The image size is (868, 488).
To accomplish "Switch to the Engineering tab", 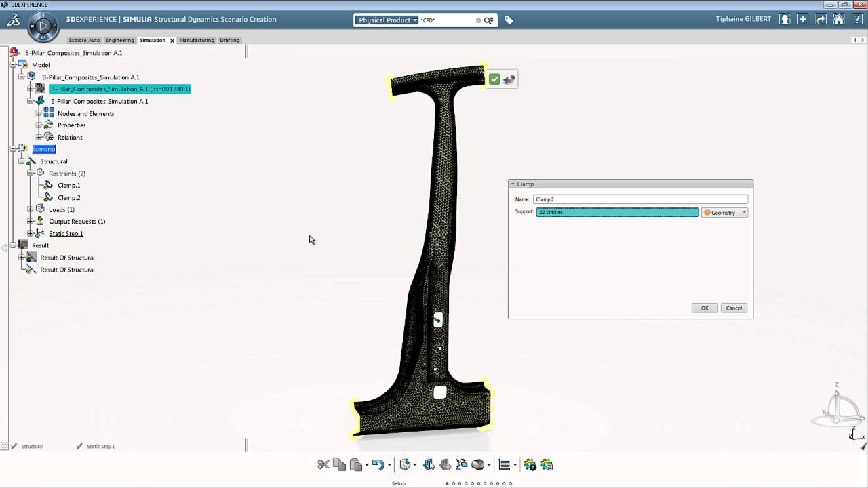I will 119,40.
